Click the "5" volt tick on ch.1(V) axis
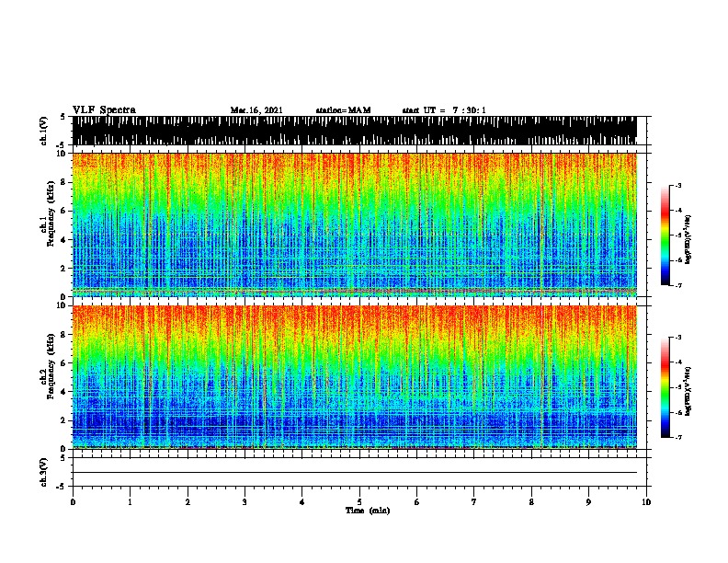The height and width of the screenshot is (563, 728). [63, 117]
